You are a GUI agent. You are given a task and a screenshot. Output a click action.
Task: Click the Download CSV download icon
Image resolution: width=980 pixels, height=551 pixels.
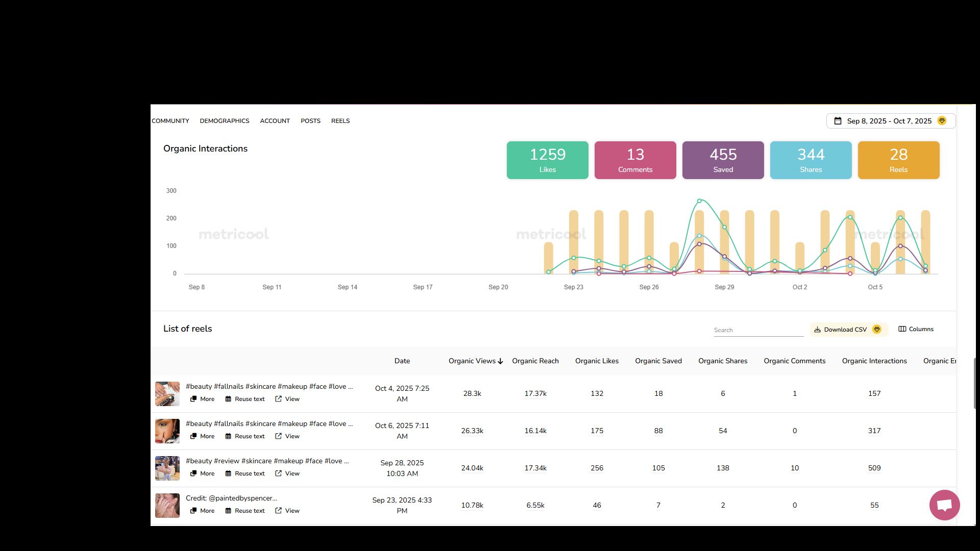tap(817, 330)
